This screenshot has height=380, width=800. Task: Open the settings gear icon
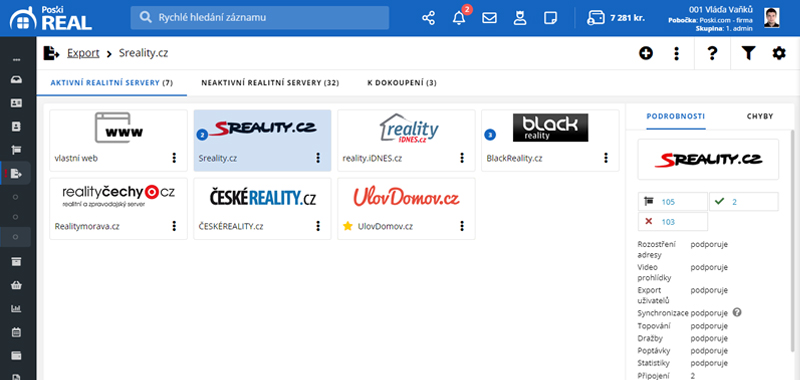click(779, 53)
